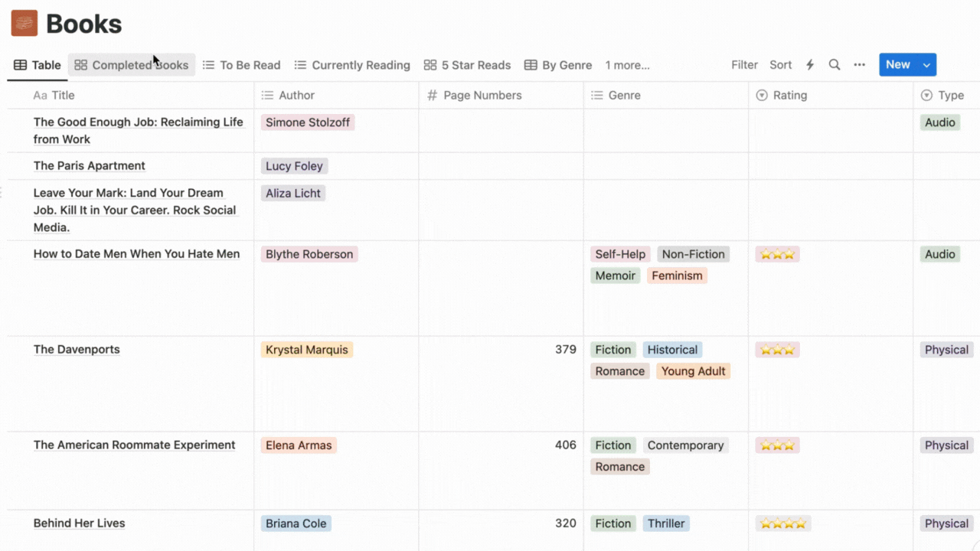Click the blue Thriller genre tag
This screenshot has height=551, width=980.
click(x=665, y=523)
